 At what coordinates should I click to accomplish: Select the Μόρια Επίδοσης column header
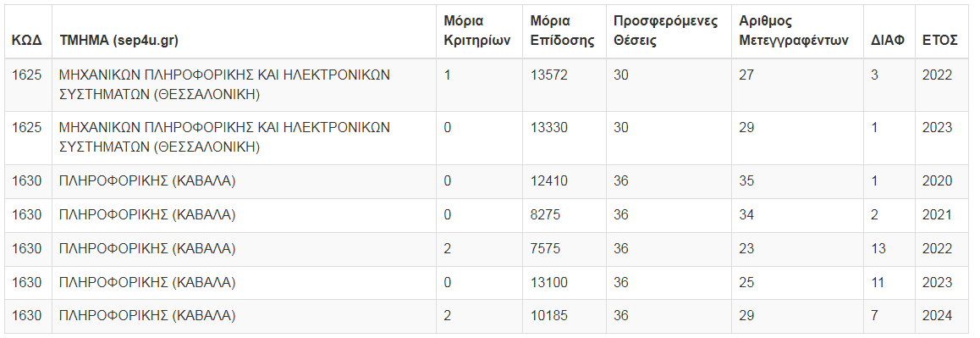coord(562,30)
